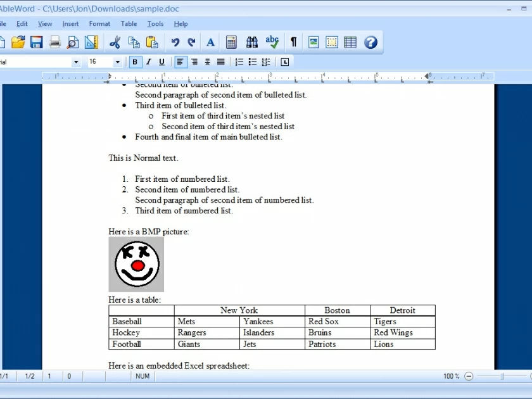Insert an image using the picture icon
This screenshot has height=399, width=532.
pos(312,42)
